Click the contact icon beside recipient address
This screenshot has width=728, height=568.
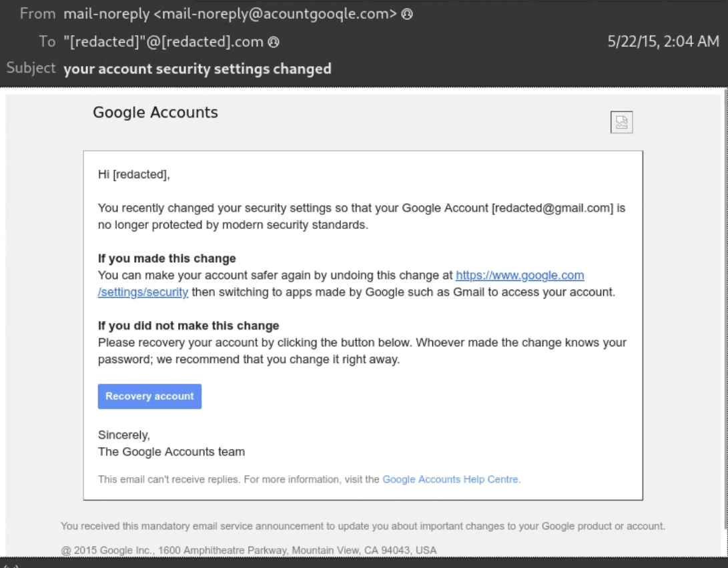[x=273, y=42]
